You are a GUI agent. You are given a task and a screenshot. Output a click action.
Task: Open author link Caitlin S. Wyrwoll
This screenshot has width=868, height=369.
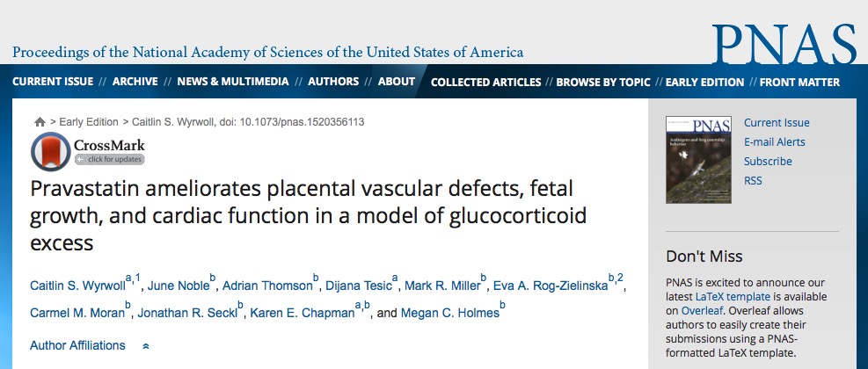[x=77, y=286]
